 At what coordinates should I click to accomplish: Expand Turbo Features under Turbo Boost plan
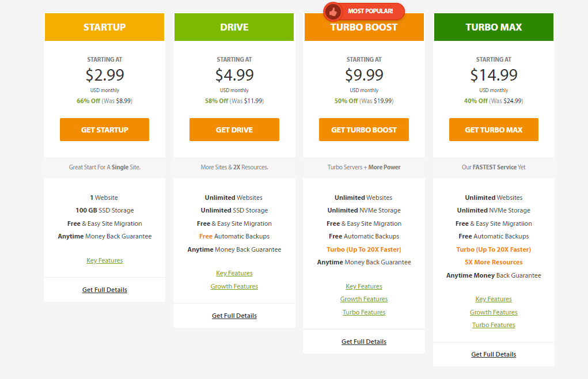point(364,312)
